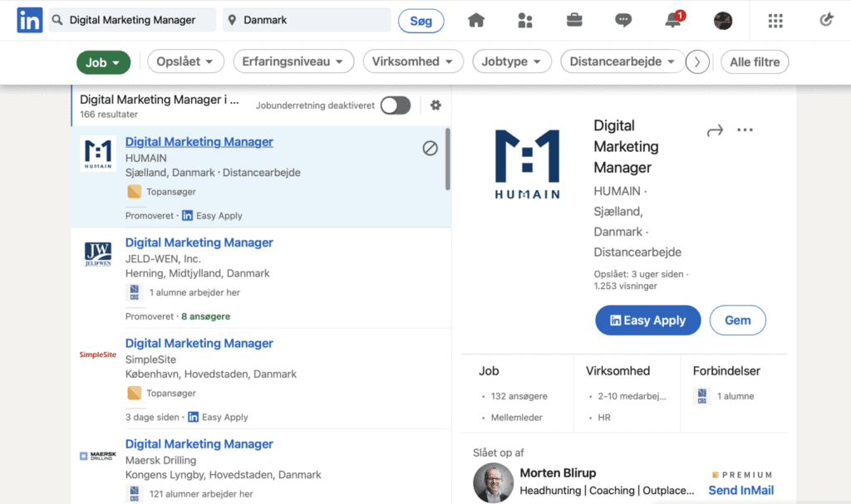
Task: Click 'Mellemleder' in the Job section
Action: (x=517, y=417)
